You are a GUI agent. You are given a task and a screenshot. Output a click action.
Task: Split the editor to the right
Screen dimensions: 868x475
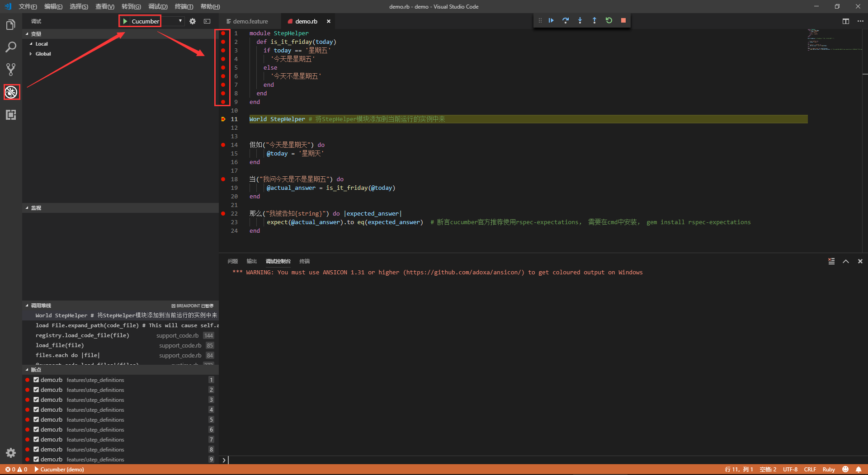tap(846, 21)
